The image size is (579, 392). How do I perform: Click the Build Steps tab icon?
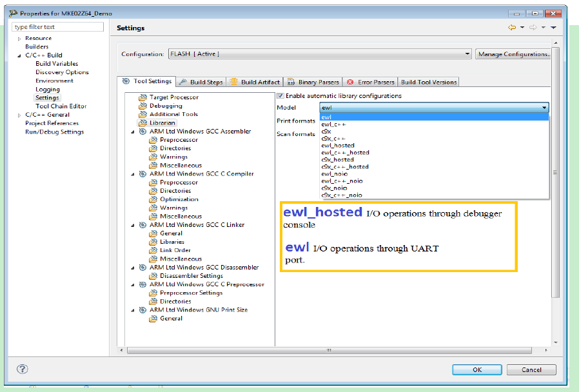[182, 82]
